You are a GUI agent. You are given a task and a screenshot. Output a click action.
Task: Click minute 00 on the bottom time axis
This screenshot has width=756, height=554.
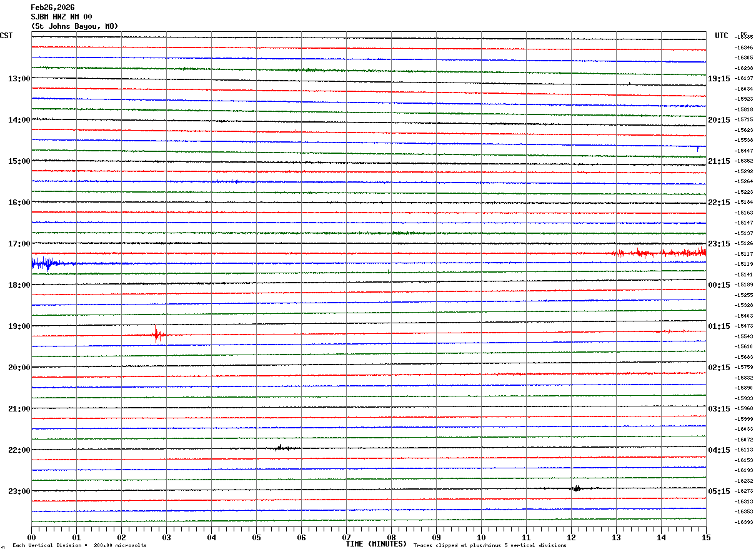tap(31, 537)
